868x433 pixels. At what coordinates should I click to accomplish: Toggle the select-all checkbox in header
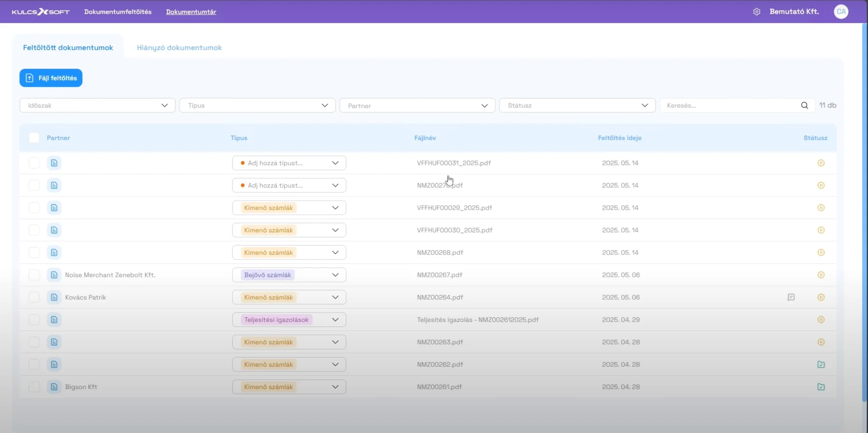(34, 138)
